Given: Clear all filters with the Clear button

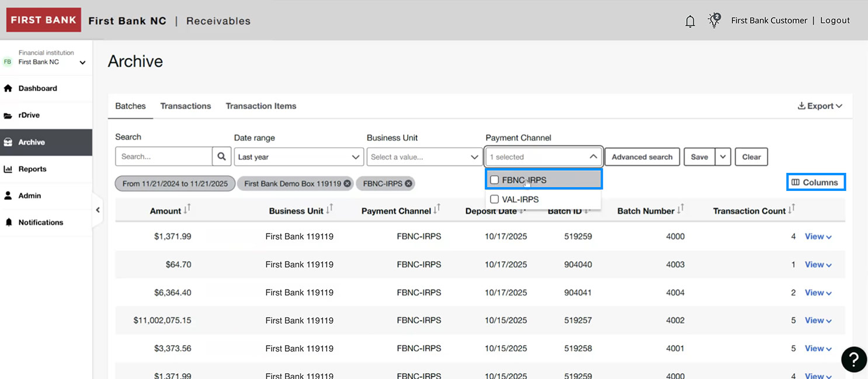Looking at the screenshot, I should coord(751,157).
